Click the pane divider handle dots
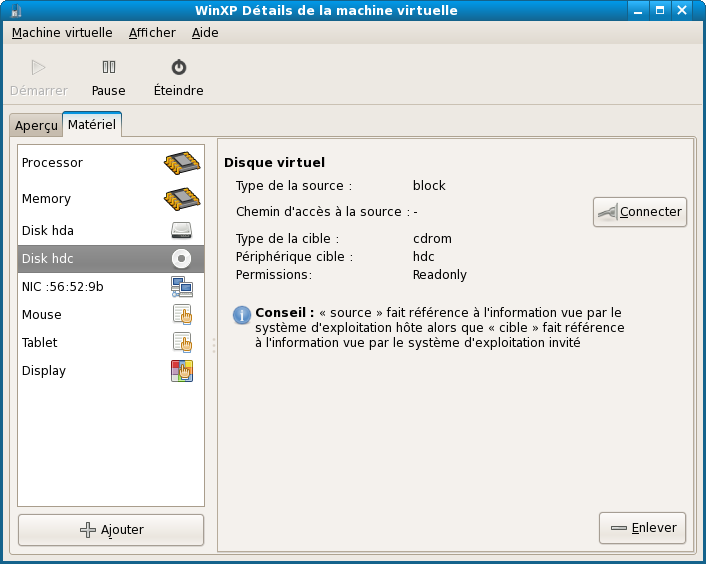706x564 pixels. point(214,345)
